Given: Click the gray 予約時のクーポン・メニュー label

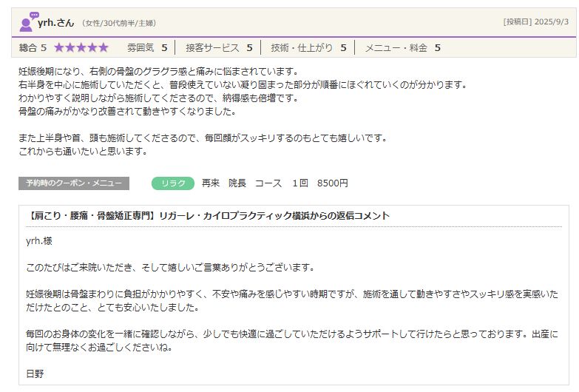Looking at the screenshot, I should pos(74,183).
